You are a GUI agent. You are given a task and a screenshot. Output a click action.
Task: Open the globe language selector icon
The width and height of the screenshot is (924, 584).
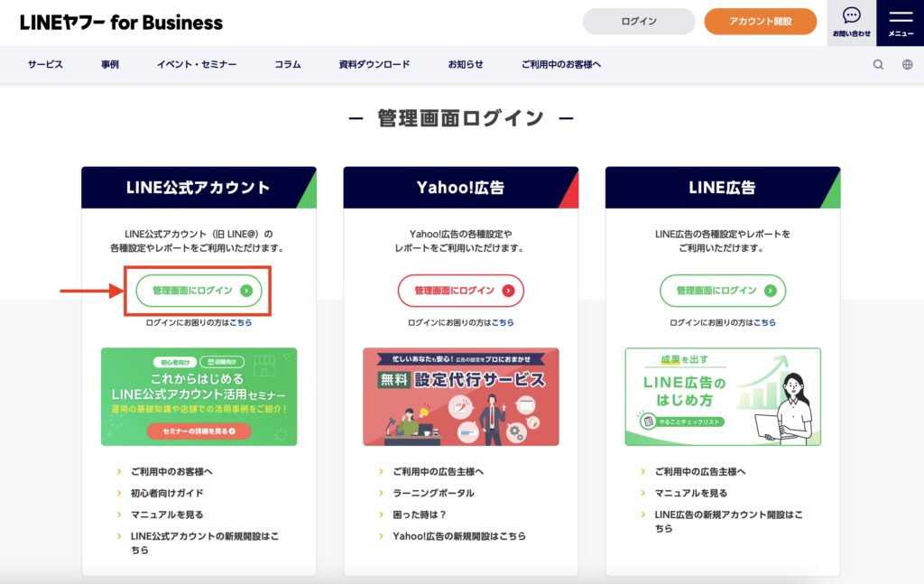tap(907, 65)
